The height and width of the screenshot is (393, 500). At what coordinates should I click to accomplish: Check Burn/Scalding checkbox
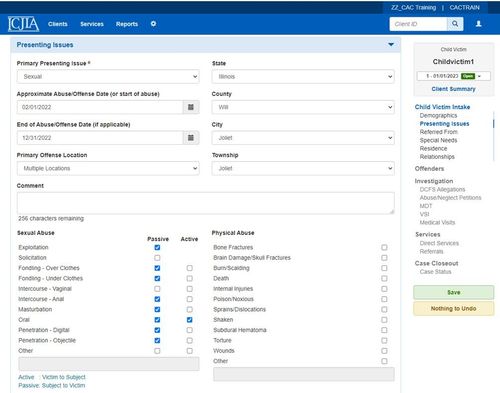coord(384,268)
